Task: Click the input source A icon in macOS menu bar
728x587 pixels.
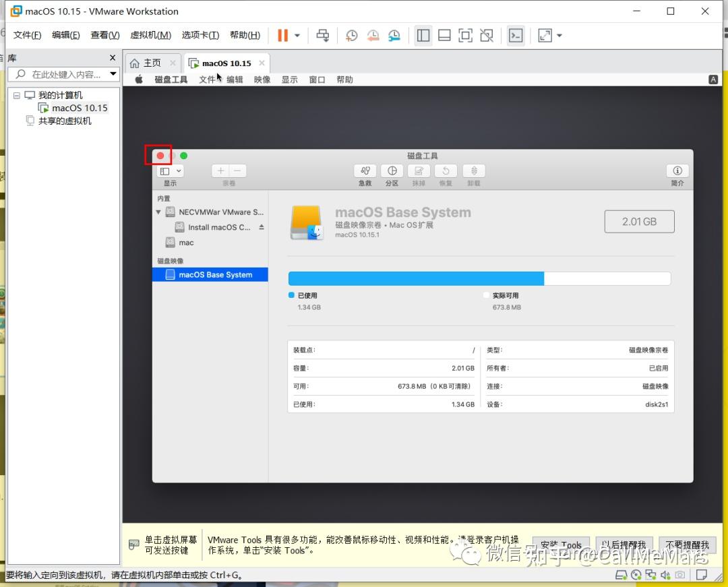Action: (x=713, y=80)
